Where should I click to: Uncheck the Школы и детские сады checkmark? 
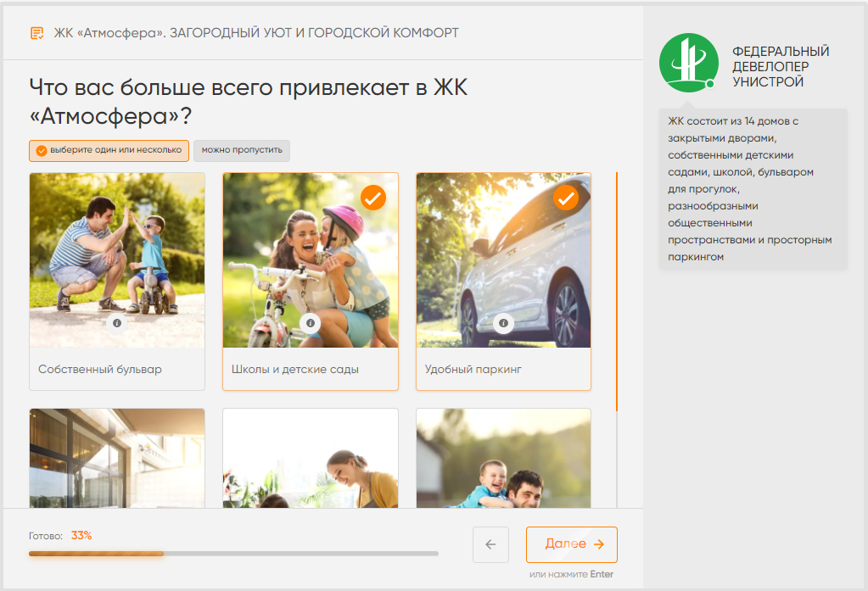373,198
